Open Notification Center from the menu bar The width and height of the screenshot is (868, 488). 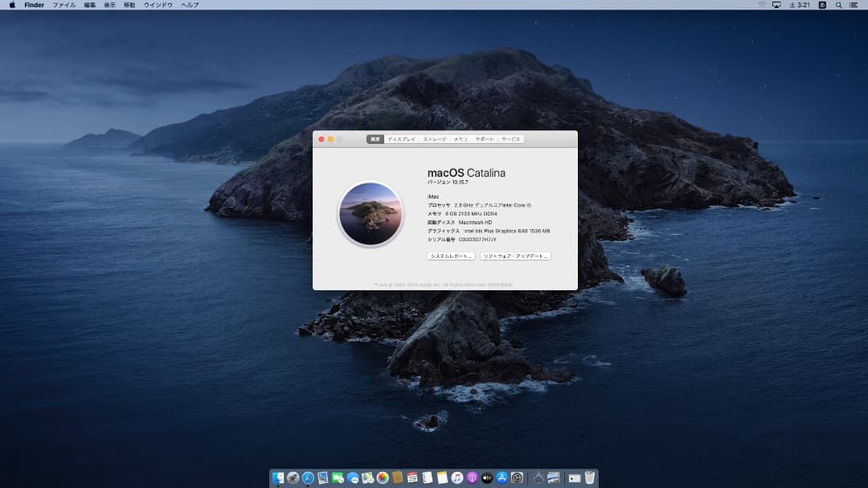[854, 5]
